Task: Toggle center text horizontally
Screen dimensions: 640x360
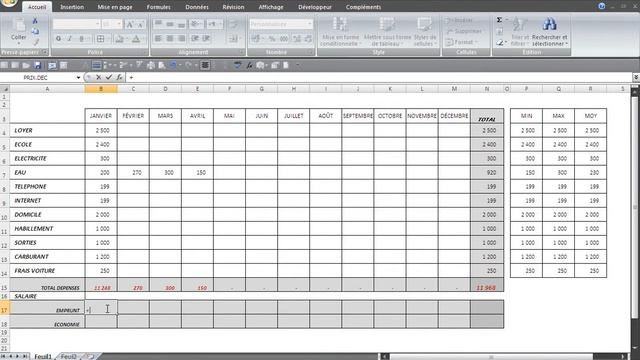Action: click(x=170, y=39)
